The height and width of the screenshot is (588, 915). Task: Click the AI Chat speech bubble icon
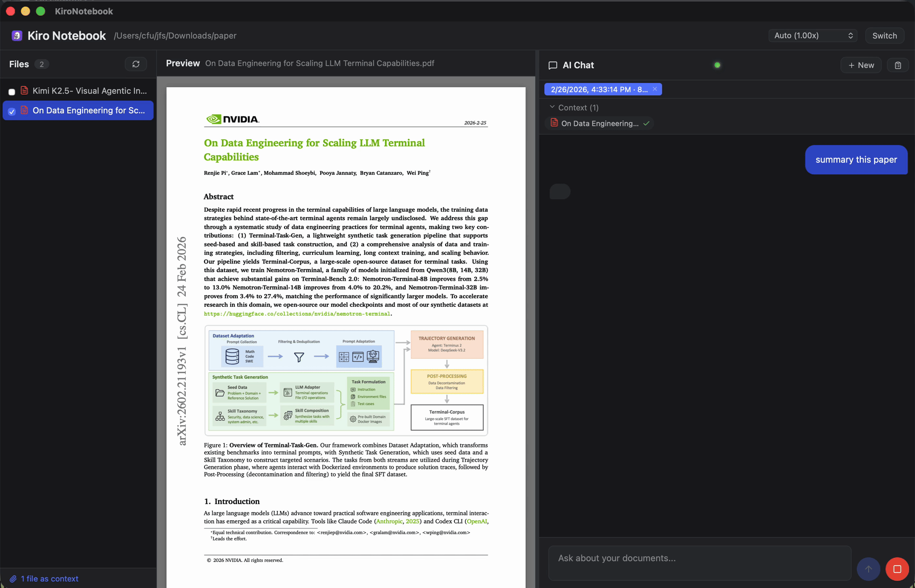tap(553, 65)
